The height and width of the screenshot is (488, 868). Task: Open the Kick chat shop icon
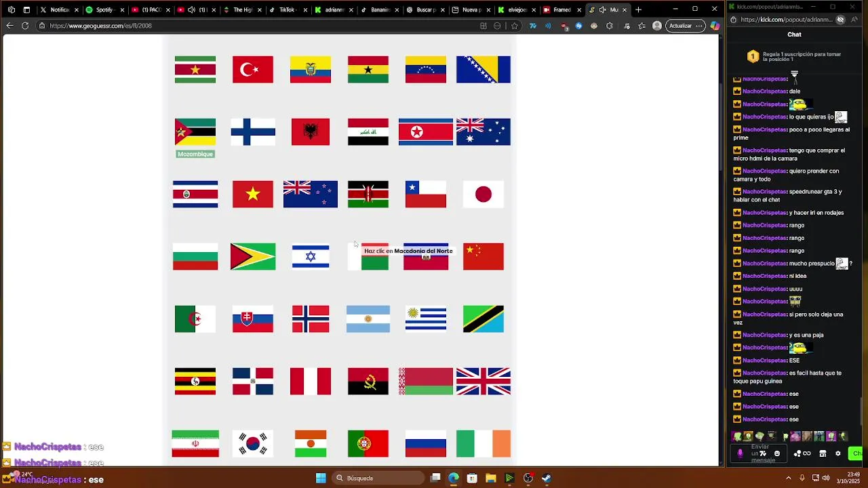pyautogui.click(x=823, y=453)
